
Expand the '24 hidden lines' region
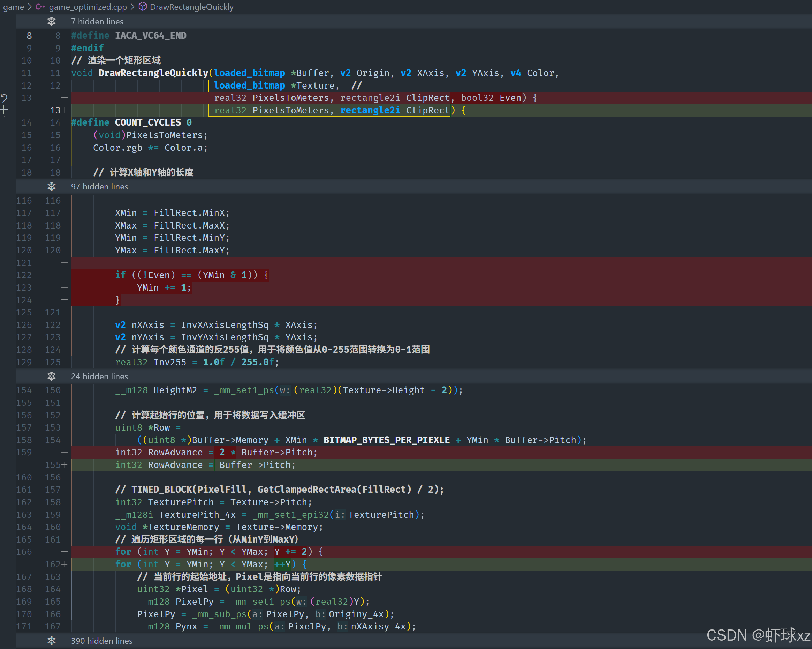[x=99, y=376]
